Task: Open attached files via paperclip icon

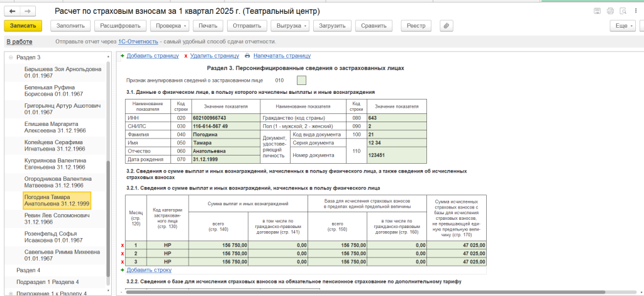Action: coord(447,26)
